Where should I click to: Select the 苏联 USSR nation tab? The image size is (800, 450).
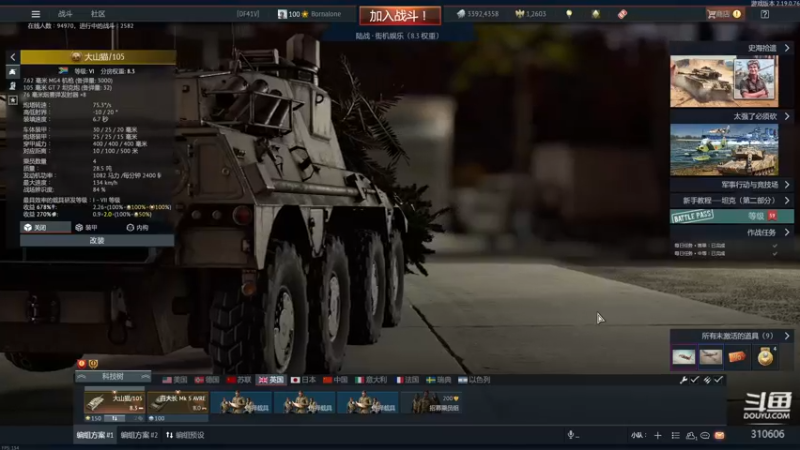tap(239, 380)
